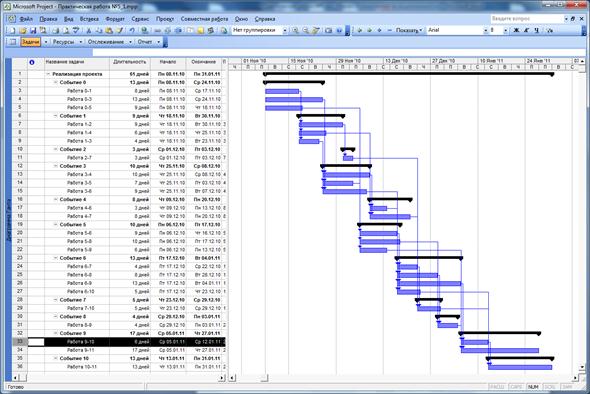Outdent the selected task
Viewport: 590px width, 394px height.
coord(359,30)
